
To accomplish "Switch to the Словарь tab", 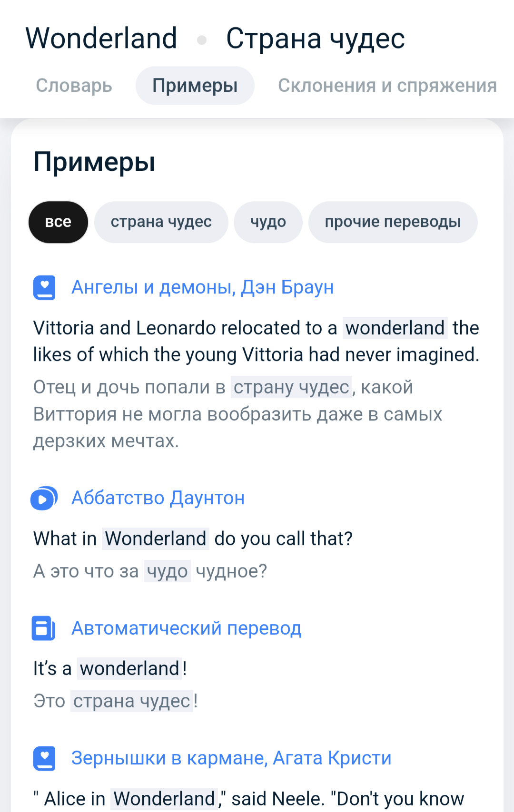I will [74, 86].
